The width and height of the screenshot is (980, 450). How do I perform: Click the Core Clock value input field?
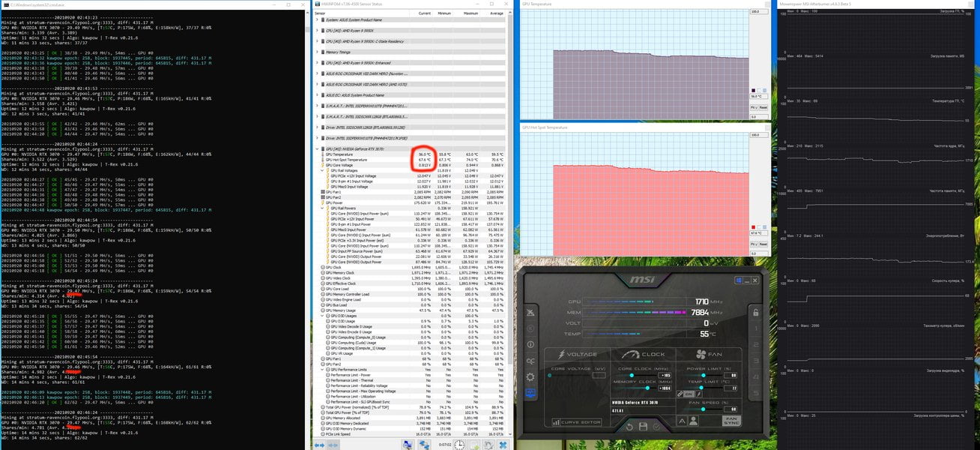665,375
